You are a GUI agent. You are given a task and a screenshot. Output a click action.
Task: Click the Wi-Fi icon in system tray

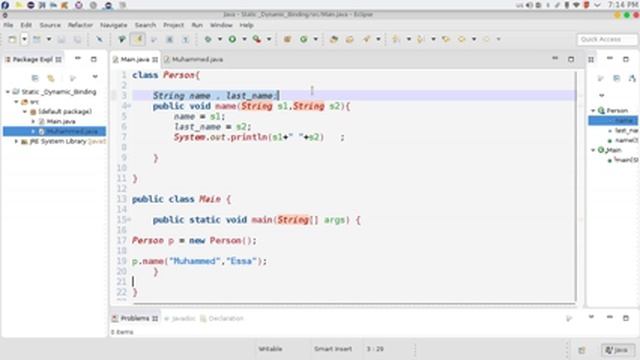(577, 5)
